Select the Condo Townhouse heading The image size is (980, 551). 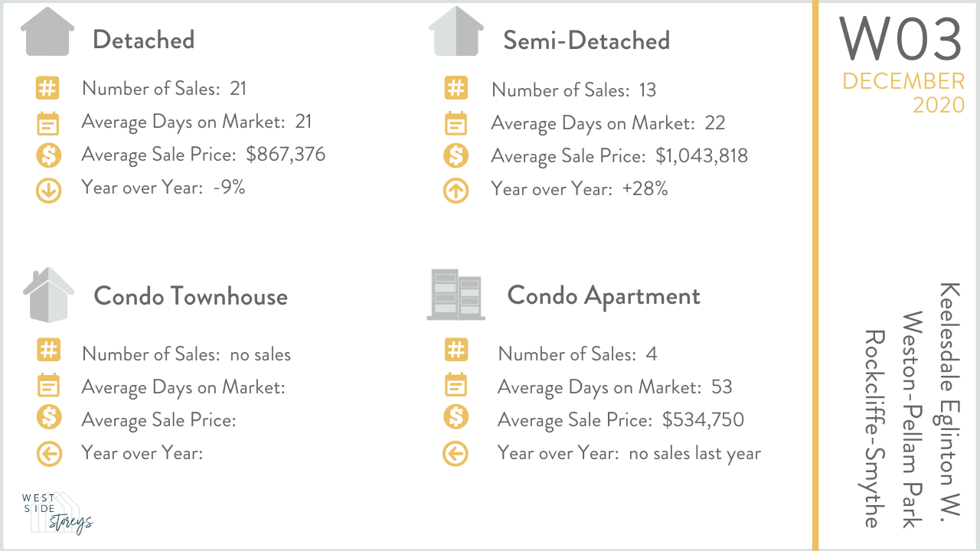[x=191, y=296]
